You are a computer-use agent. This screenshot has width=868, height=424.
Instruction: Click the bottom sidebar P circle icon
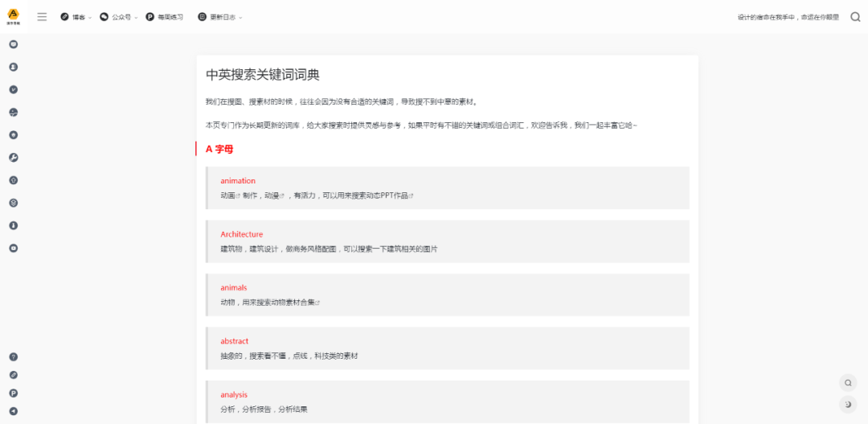pyautogui.click(x=14, y=393)
